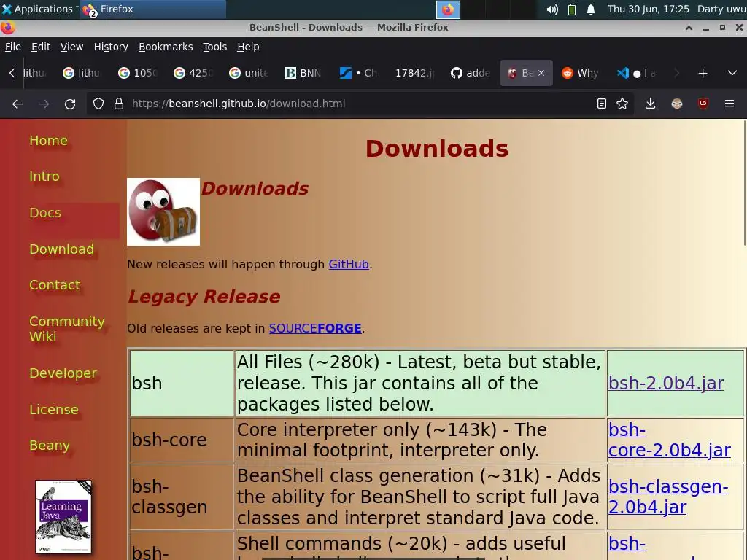Switch to the Google '1050' tab

click(138, 74)
